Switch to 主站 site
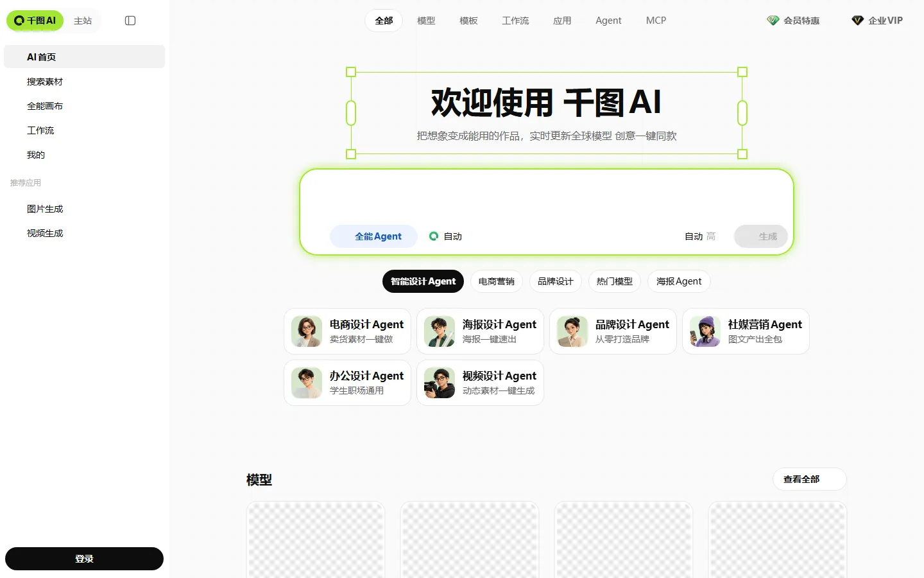Screen dimensions: 924x578 click(x=83, y=21)
